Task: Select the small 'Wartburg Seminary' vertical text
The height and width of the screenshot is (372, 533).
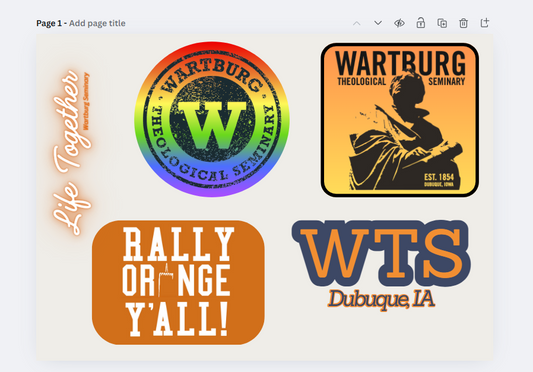Action: pyautogui.click(x=86, y=101)
